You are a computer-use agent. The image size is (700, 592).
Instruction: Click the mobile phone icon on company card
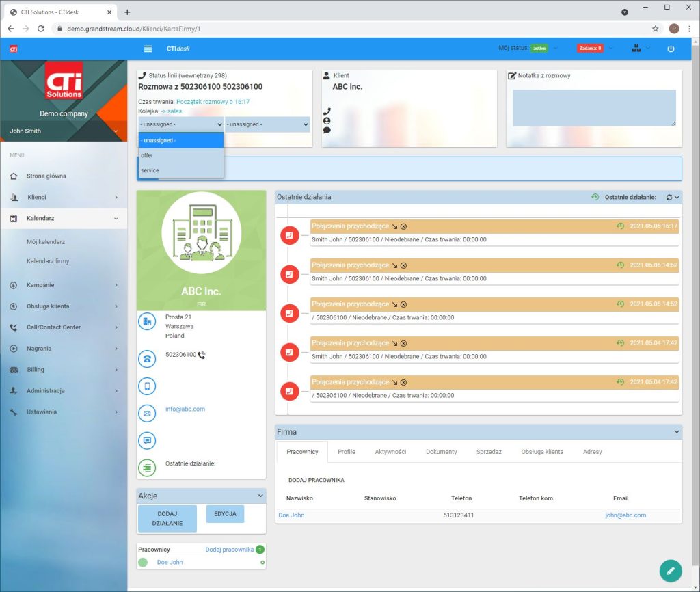click(147, 386)
